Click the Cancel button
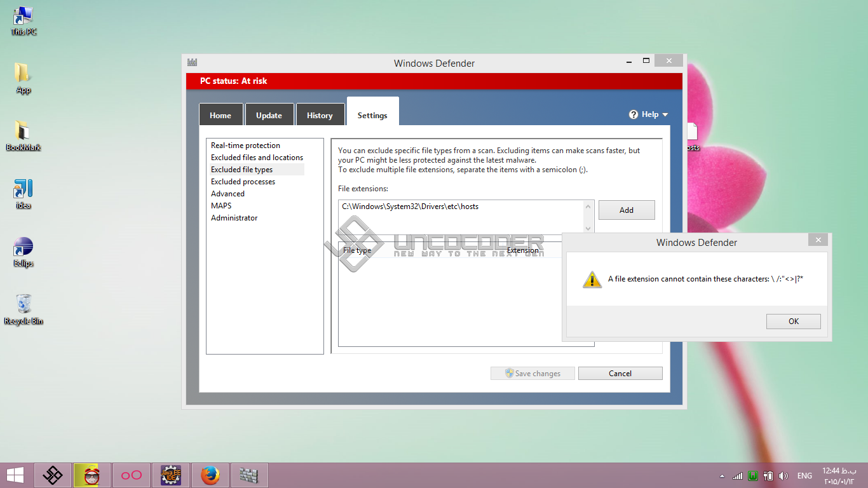 [620, 374]
